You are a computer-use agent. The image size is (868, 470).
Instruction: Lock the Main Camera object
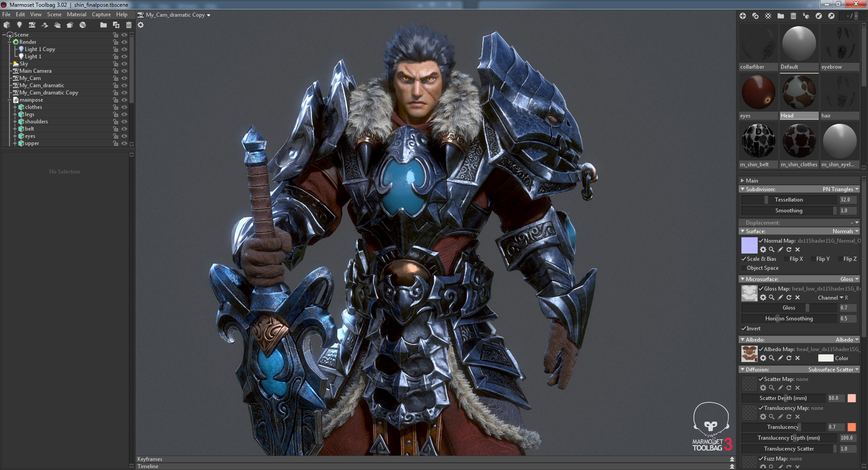click(x=116, y=71)
